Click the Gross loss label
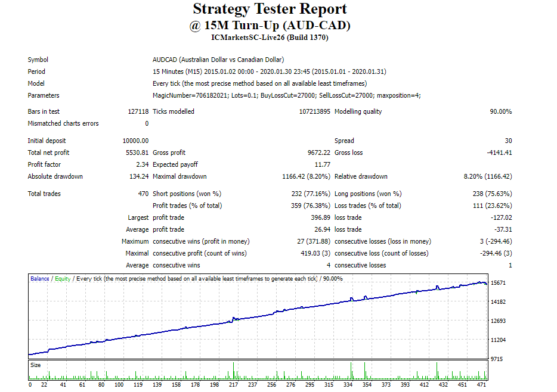The height and width of the screenshot is (392, 557). (348, 153)
